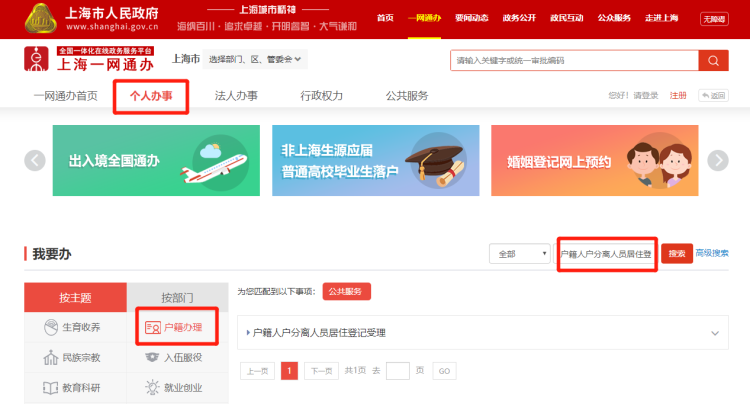Open the 选择部门、区、管委会 dropdown

tap(256, 60)
